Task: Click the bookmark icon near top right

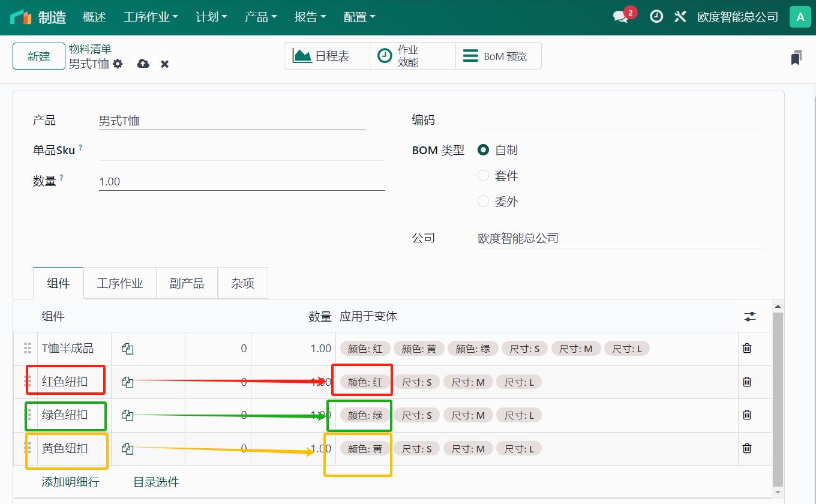Action: pos(796,57)
